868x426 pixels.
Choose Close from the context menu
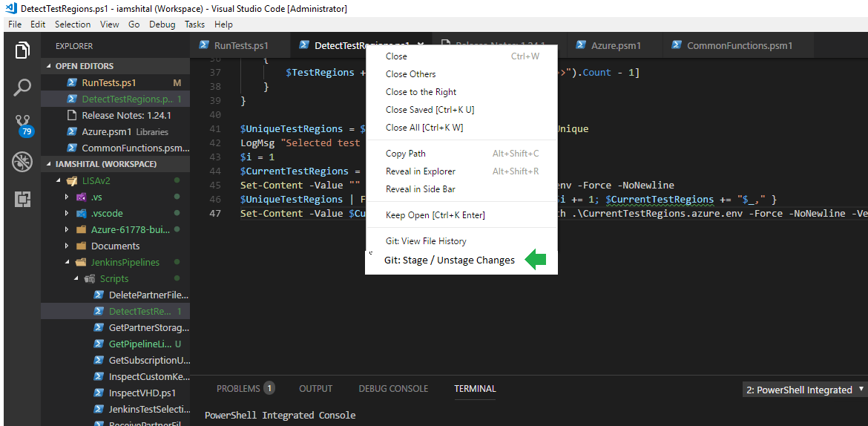pyautogui.click(x=461, y=56)
